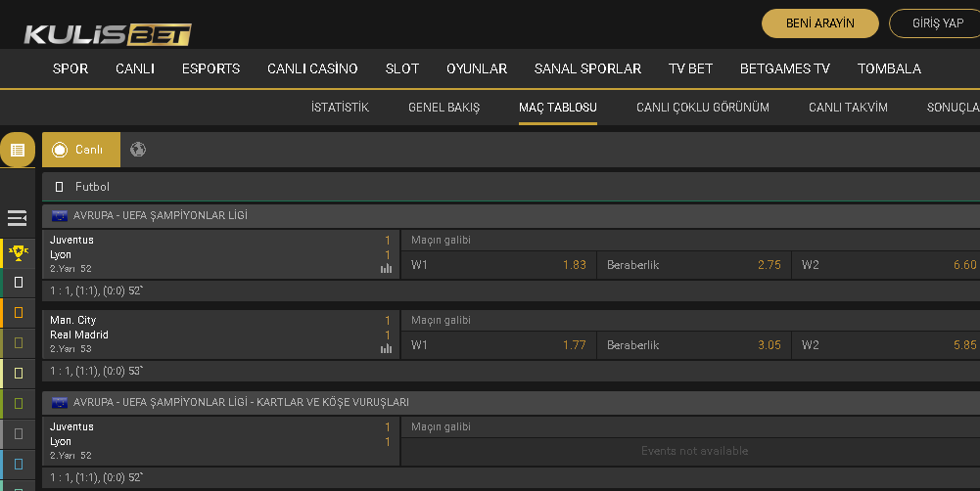
Task: Open Juventus vs Lyon match in Şampiyonlar Ligi
Action: pyautogui.click(x=220, y=254)
